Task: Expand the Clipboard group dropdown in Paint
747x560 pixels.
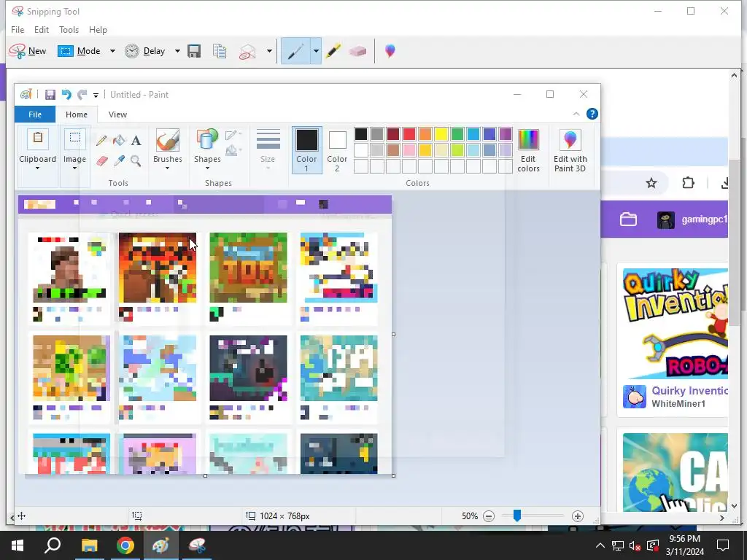Action: click(x=38, y=168)
